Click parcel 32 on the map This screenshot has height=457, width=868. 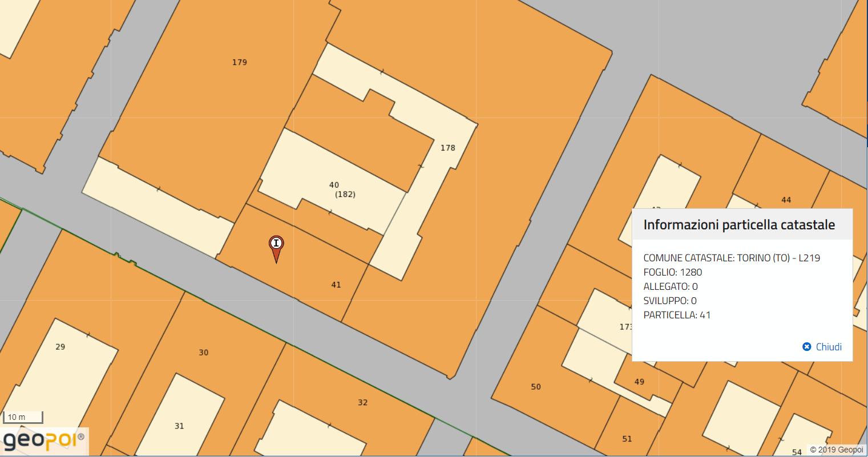(362, 403)
